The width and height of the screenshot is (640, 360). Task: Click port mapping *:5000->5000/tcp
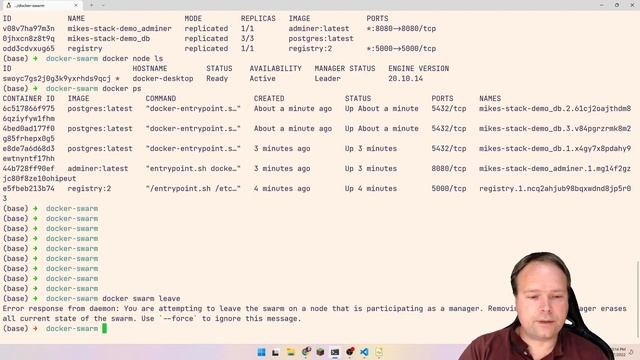(x=401, y=49)
